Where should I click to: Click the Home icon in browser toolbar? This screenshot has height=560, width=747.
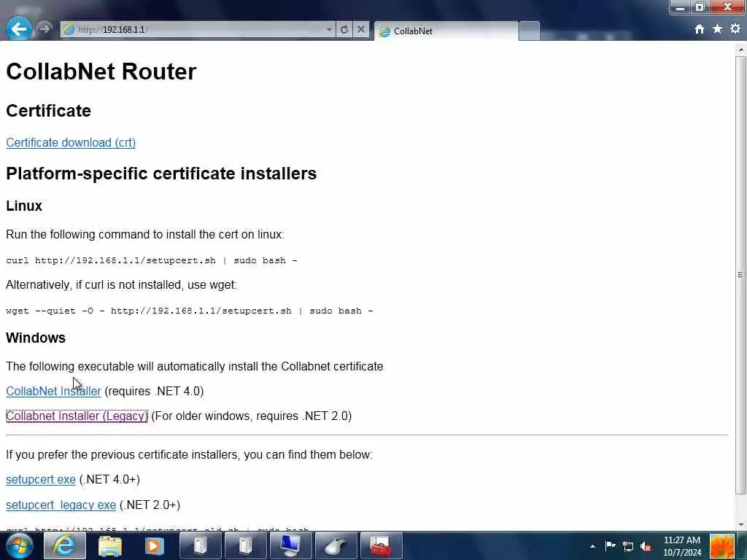[x=700, y=29]
